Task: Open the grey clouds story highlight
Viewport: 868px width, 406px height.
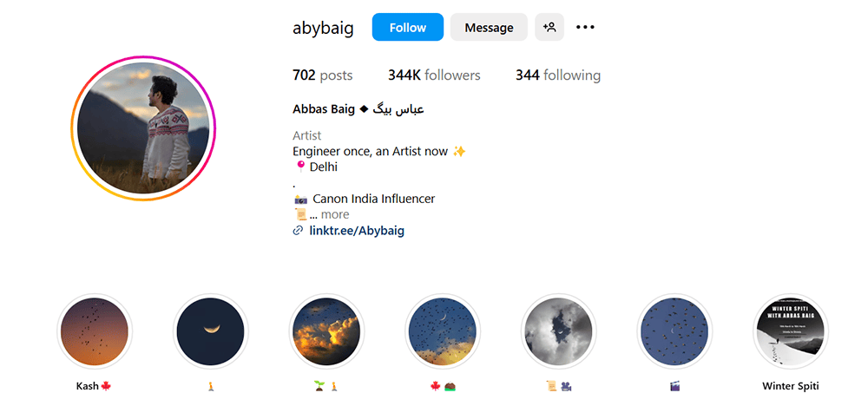Action: (558, 331)
